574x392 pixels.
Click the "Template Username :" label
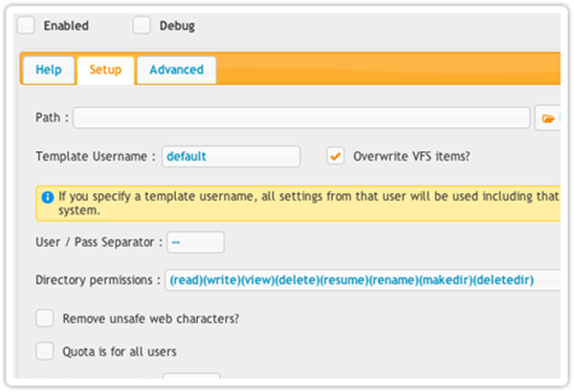[x=95, y=156]
